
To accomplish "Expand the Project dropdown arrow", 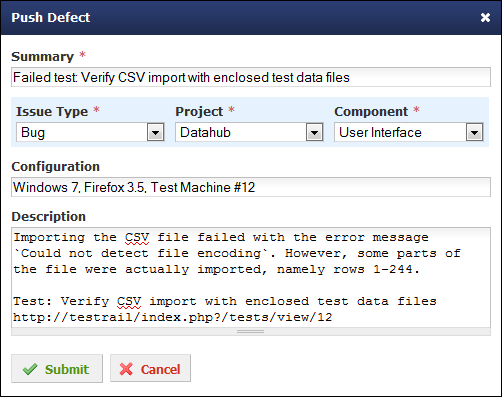I will [x=314, y=132].
